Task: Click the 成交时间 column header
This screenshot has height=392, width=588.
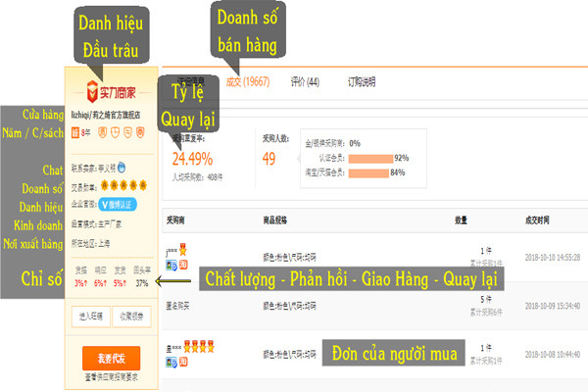Action: click(537, 220)
